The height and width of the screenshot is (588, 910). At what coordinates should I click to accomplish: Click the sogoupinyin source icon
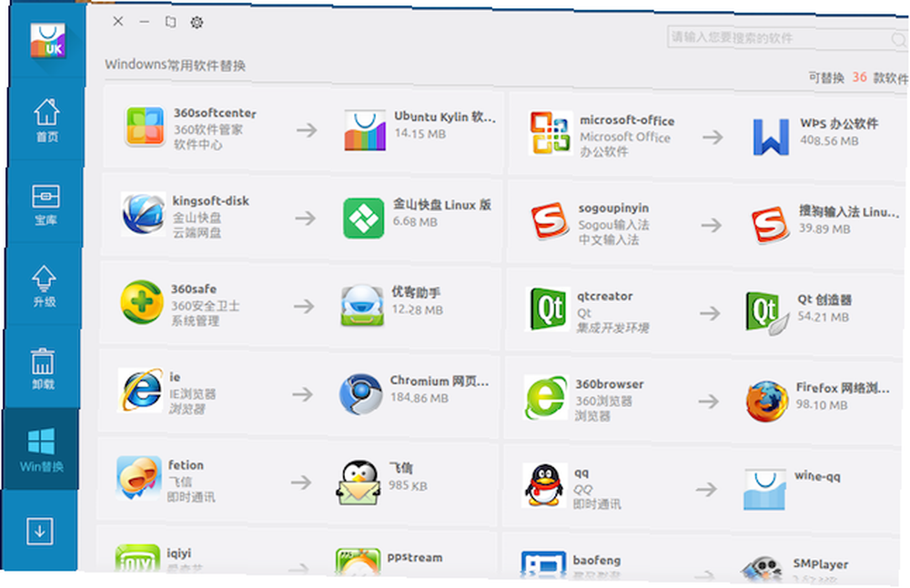click(549, 220)
